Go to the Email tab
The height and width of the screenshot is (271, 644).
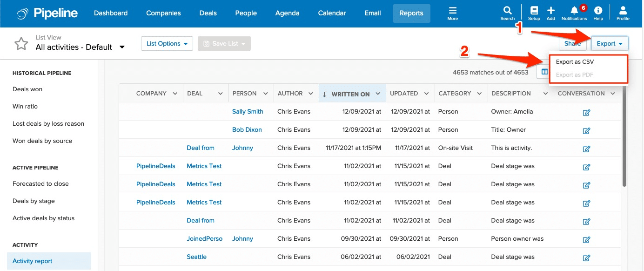[373, 14]
